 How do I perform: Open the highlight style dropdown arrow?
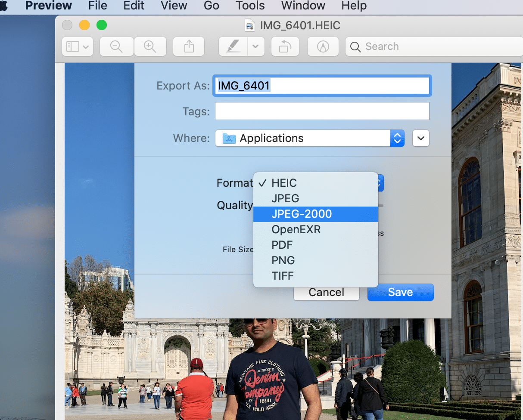(255, 46)
